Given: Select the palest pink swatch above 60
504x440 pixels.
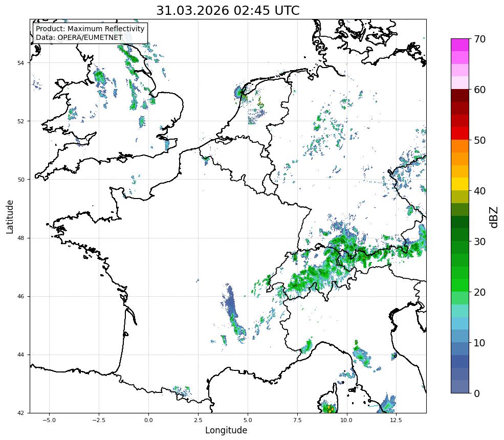Looking at the screenshot, I should tap(459, 83).
